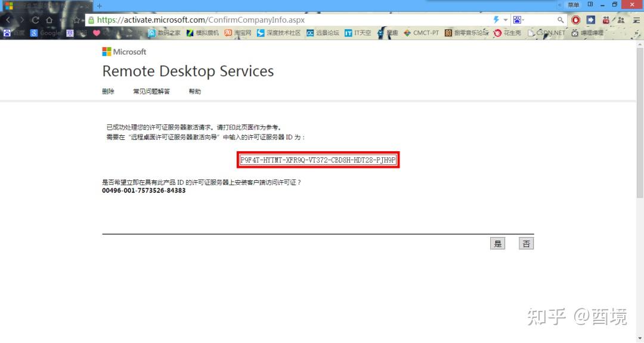Image resolution: width=644 pixels, height=343 pixels.
Task: Open the 淘宝网 bookmark
Action: 238,33
